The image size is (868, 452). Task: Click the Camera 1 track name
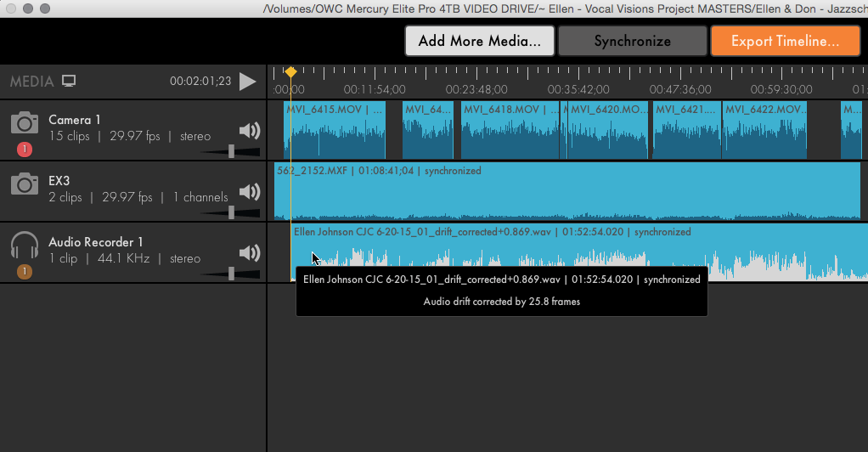pyautogui.click(x=74, y=120)
